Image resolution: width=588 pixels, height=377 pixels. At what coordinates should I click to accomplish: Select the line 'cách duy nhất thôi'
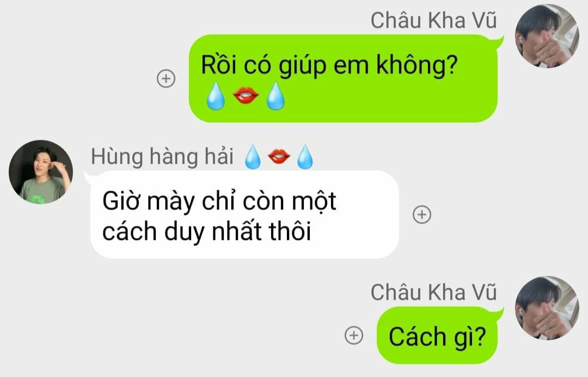tap(207, 231)
